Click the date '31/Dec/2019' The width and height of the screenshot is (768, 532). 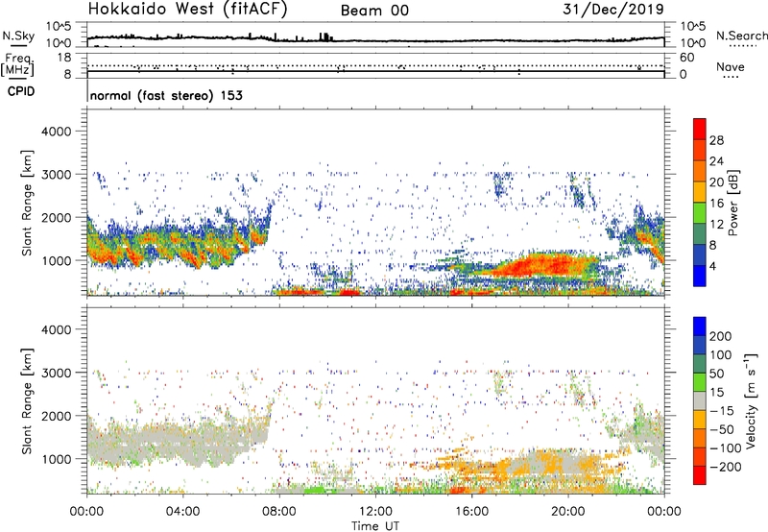[613, 10]
